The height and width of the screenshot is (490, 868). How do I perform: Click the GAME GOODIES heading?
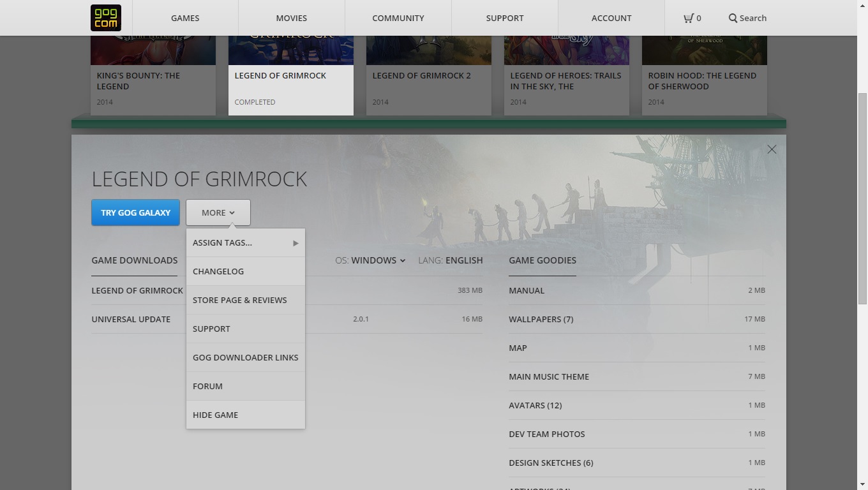(x=542, y=260)
